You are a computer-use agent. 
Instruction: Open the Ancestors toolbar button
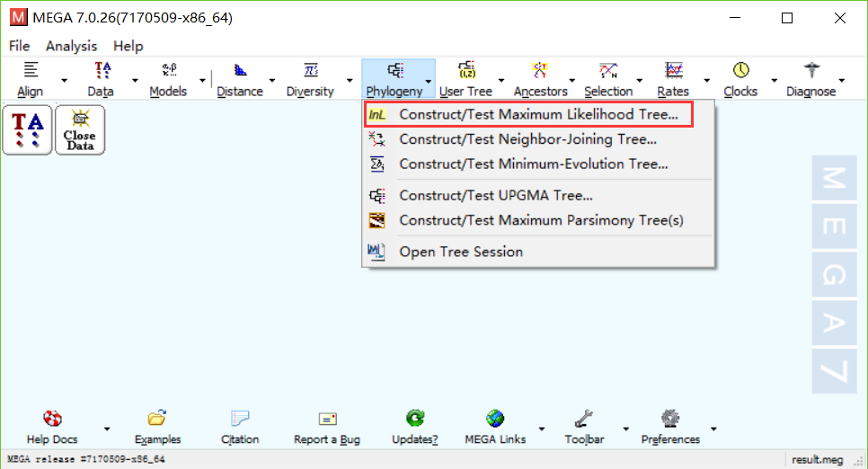pyautogui.click(x=540, y=79)
